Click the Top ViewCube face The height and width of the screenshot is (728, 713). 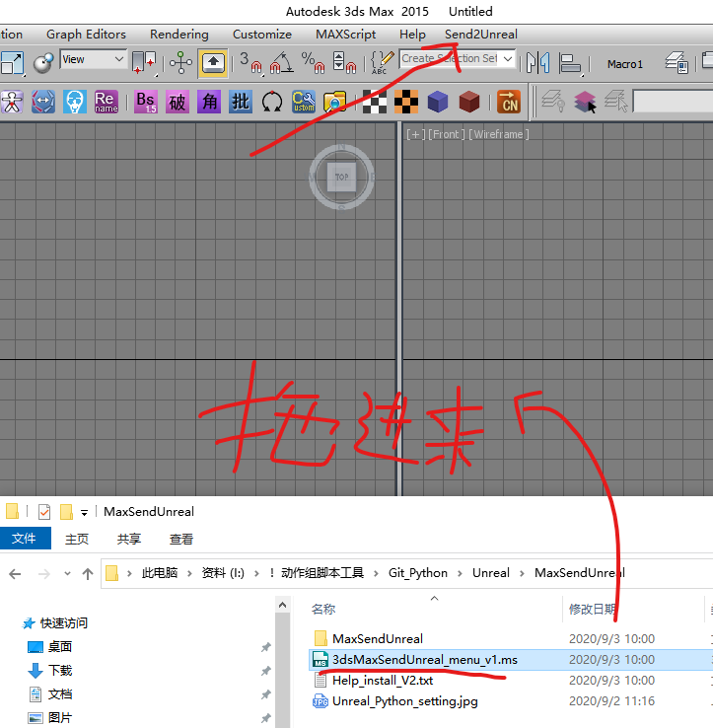341,177
